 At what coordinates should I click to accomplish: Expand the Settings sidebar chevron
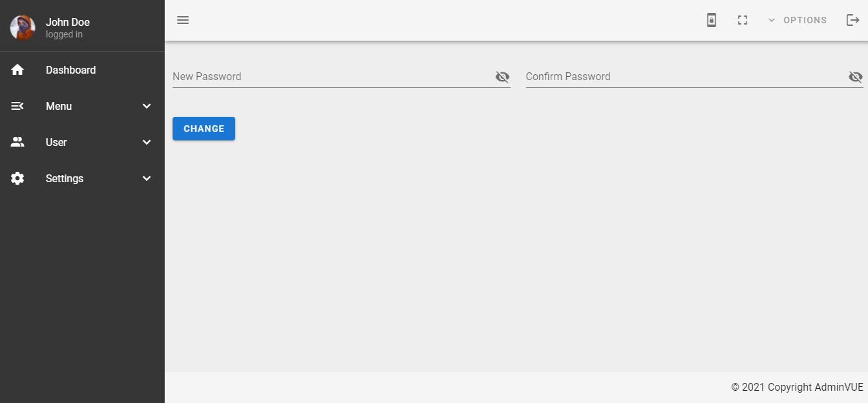tap(147, 178)
